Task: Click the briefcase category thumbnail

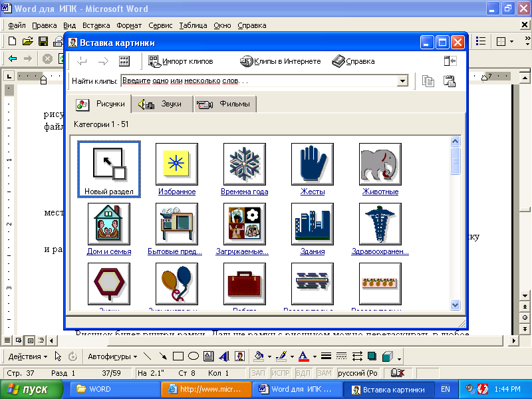Action: (x=245, y=284)
